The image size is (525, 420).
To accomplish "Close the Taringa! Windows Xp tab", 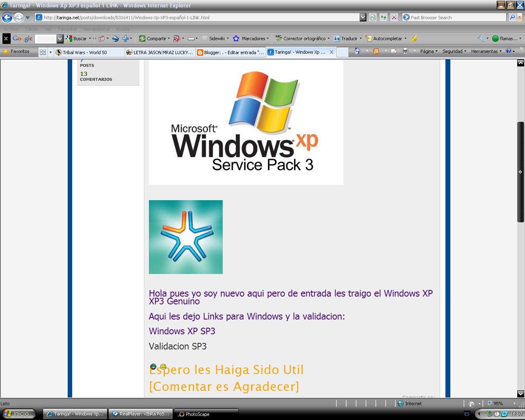I will pyautogui.click(x=331, y=52).
